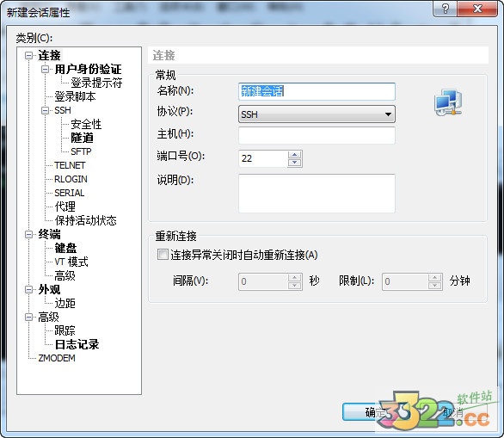Screen dimensions: 504x438
Task: Click the 说明 description text area
Action: 317,194
